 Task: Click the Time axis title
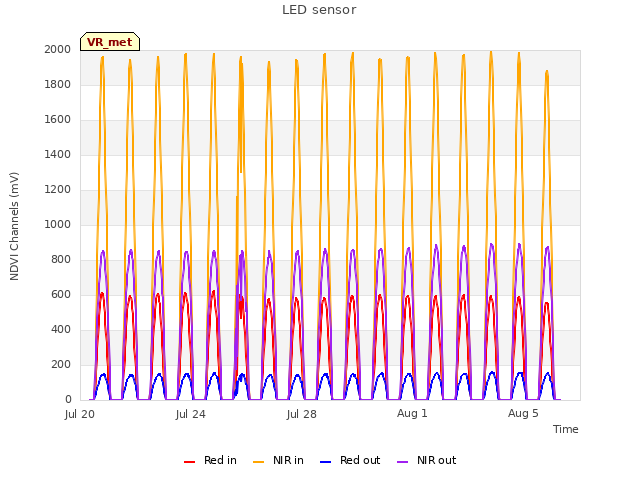point(565,429)
